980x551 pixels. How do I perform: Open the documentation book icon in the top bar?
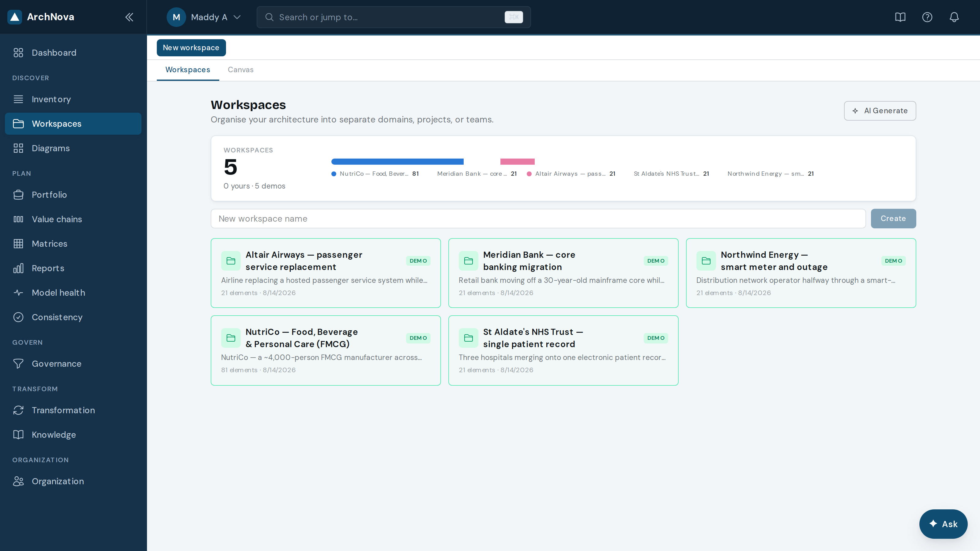[900, 17]
